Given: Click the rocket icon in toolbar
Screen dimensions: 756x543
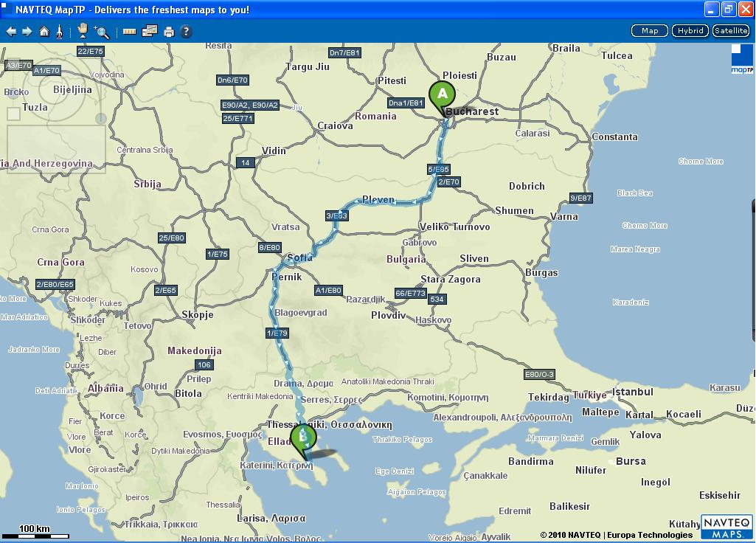Looking at the screenshot, I should [59, 32].
